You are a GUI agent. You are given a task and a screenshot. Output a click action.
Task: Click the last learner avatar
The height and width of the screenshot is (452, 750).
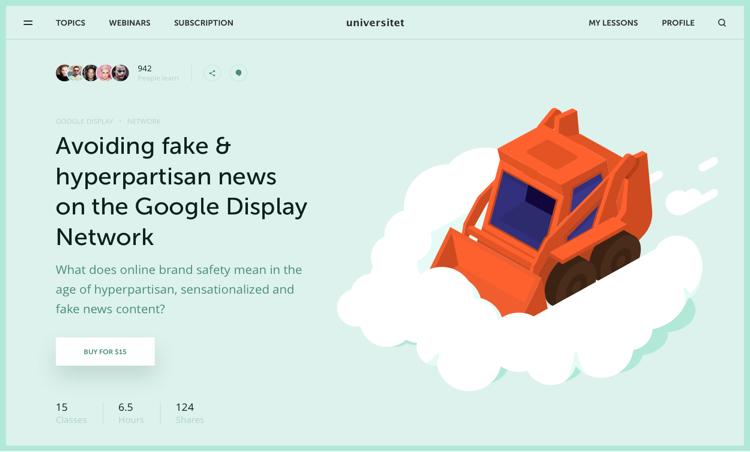(121, 73)
